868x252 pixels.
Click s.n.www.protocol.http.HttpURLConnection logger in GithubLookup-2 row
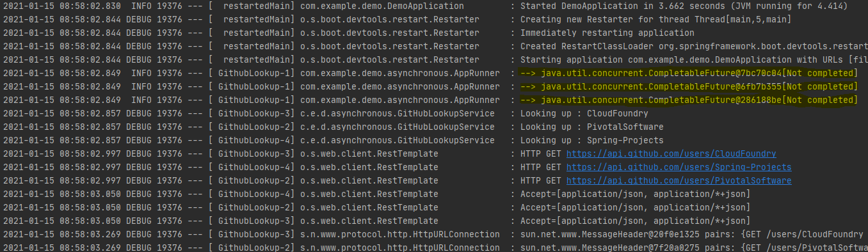pos(399,248)
